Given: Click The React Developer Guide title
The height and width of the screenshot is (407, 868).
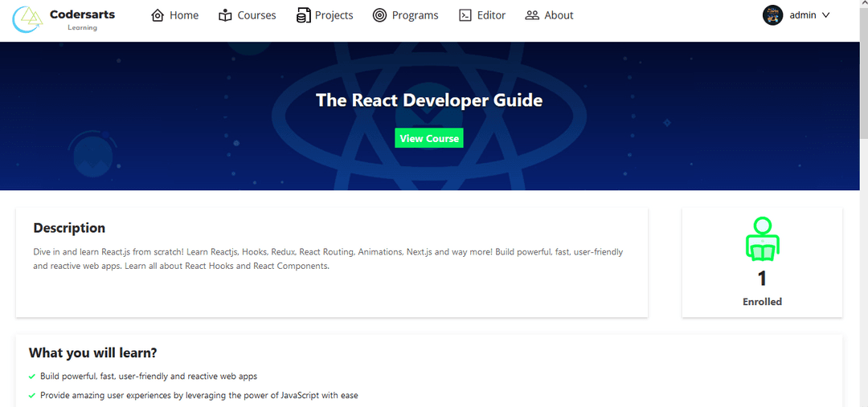Looking at the screenshot, I should point(429,100).
